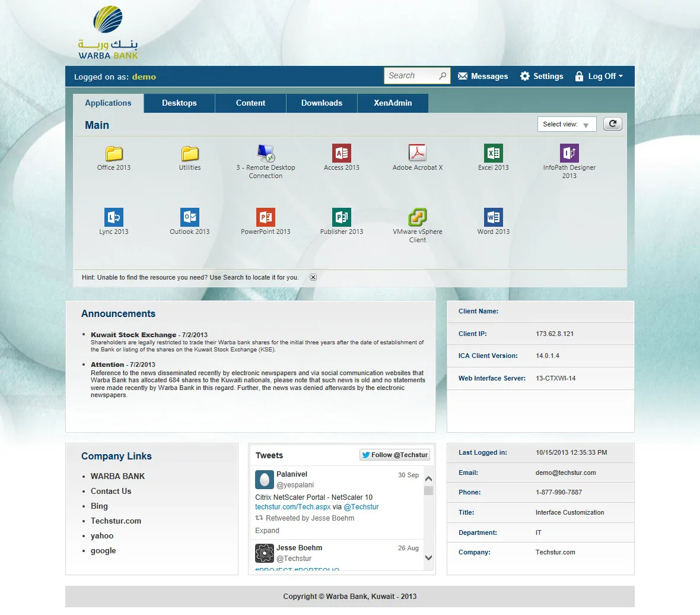Click the Attention announcement title
The height and width of the screenshot is (615, 700).
(107, 365)
